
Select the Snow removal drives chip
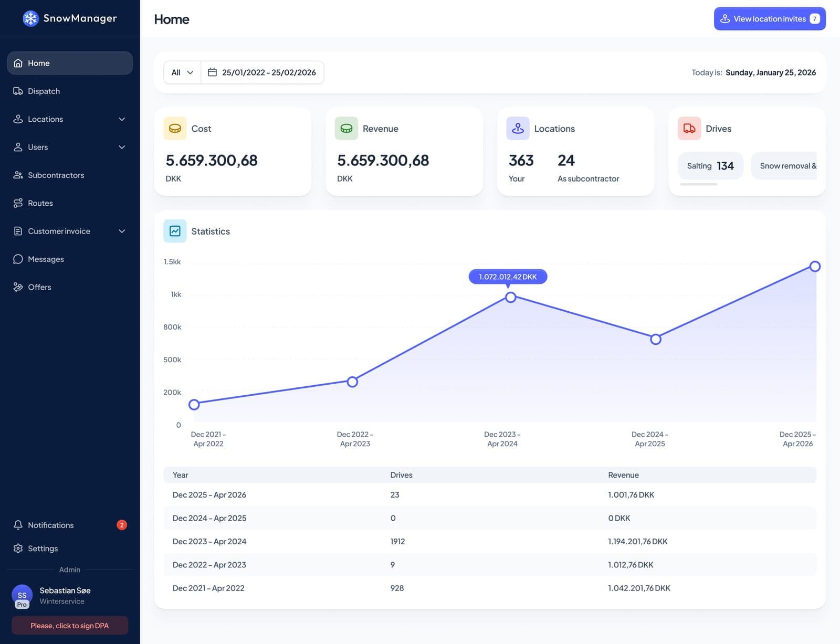(784, 166)
